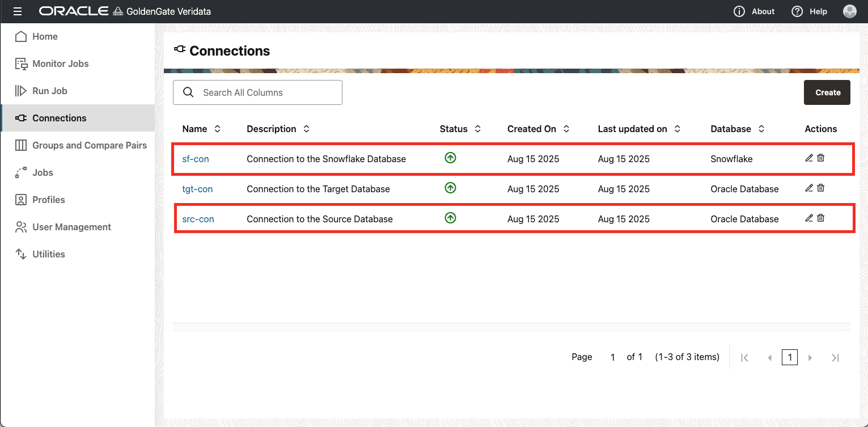Click the Monitor Jobs sidebar icon
Screen dimensions: 868x427
(21, 64)
